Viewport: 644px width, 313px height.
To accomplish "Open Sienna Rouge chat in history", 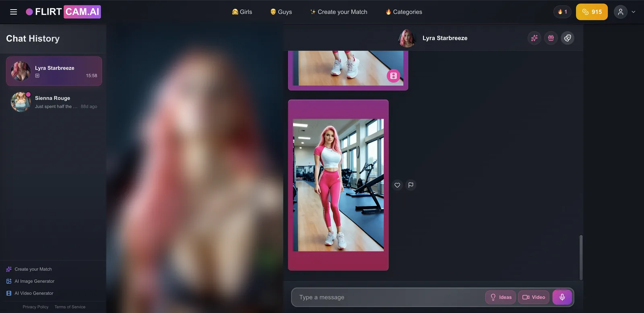I will (54, 101).
